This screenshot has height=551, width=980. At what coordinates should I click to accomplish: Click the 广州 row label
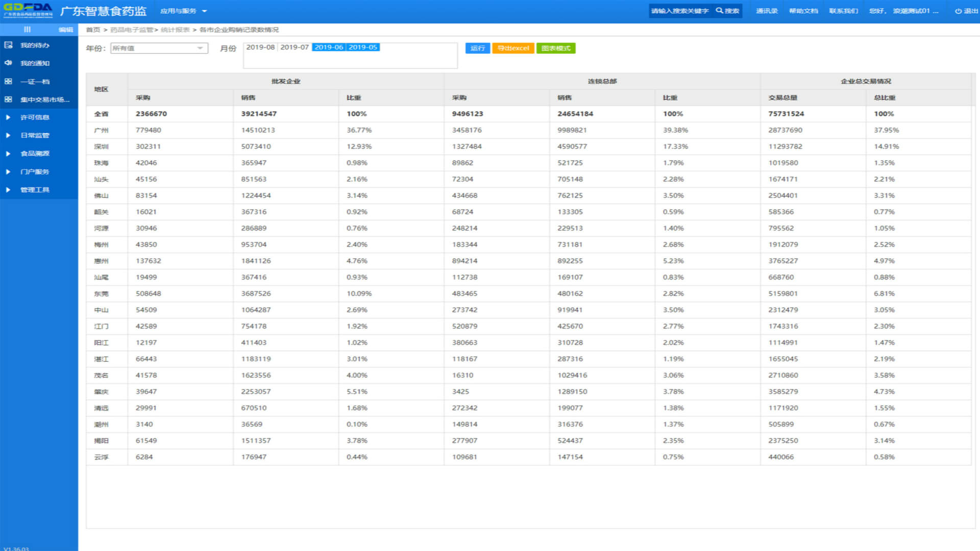coord(101,131)
